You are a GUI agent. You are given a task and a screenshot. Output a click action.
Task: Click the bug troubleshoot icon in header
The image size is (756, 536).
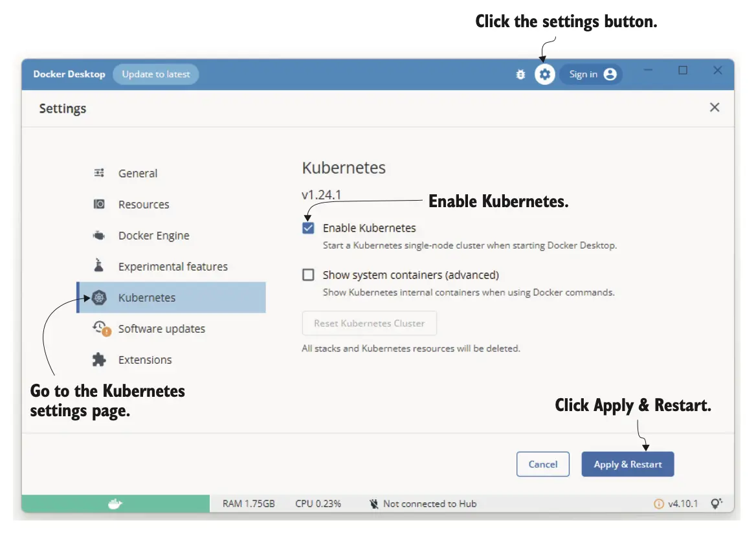coord(520,74)
